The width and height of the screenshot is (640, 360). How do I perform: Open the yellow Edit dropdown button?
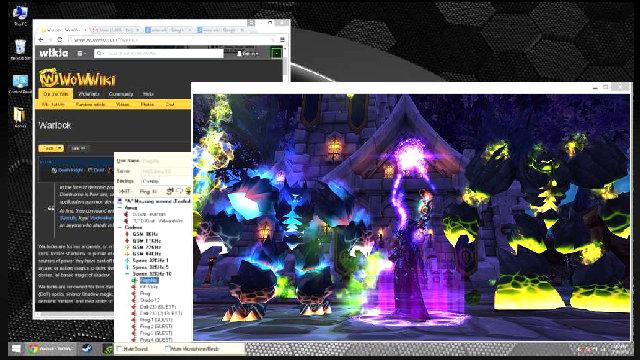[51, 148]
